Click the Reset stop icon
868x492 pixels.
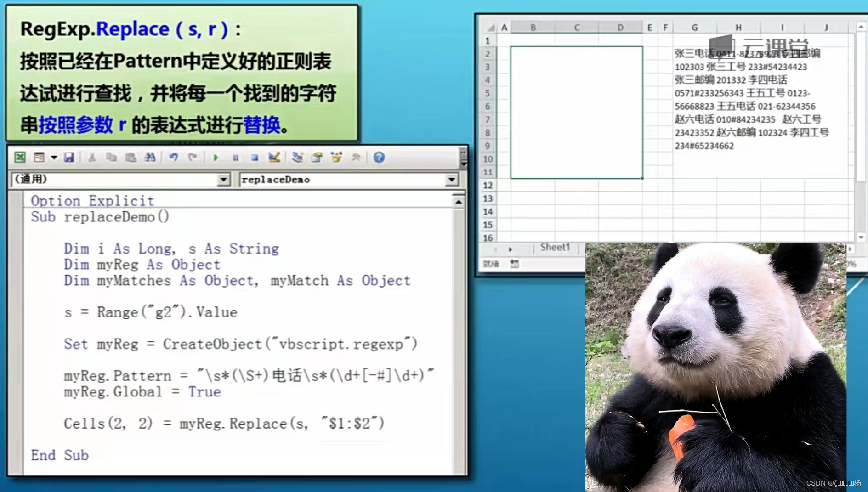[255, 158]
